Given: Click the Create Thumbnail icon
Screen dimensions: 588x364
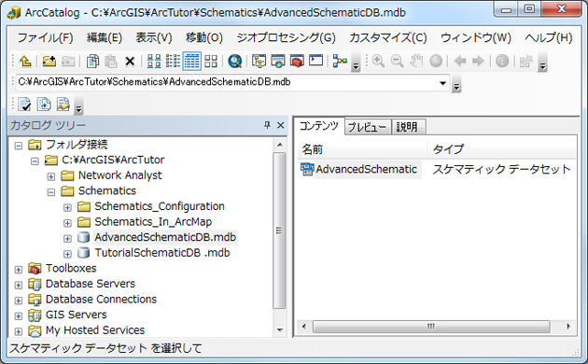Looking at the screenshot, I should 526,61.
